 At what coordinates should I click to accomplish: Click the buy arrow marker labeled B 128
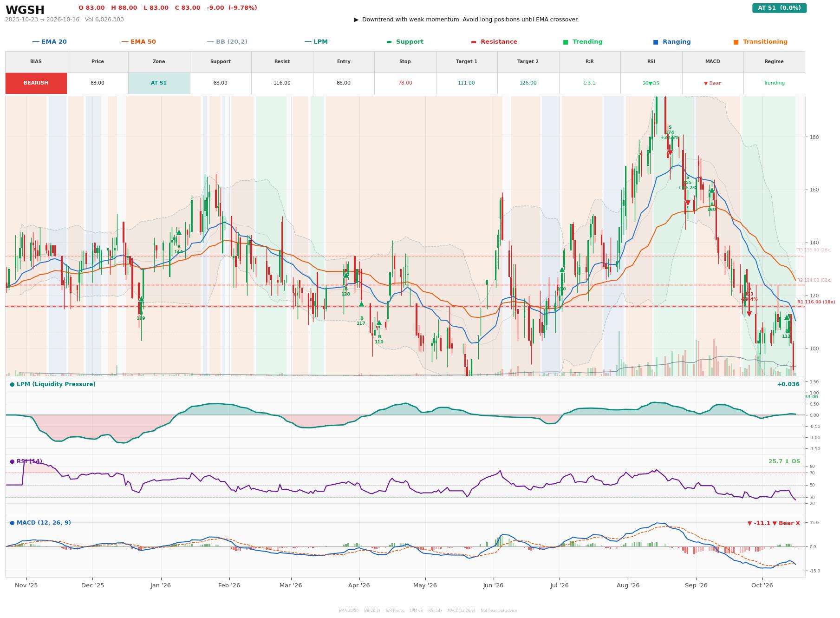click(346, 275)
